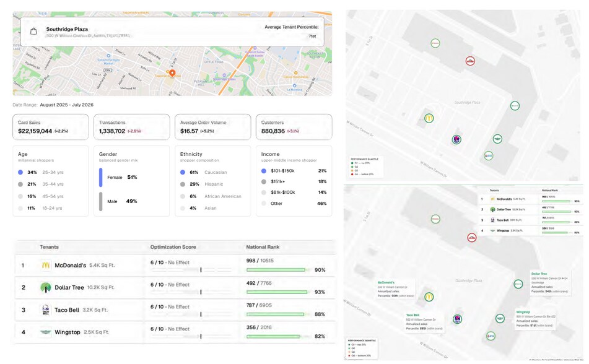The height and width of the screenshot is (364, 589).
Task: Open the Transactions 1,338,702 stat card
Action: pos(132,127)
